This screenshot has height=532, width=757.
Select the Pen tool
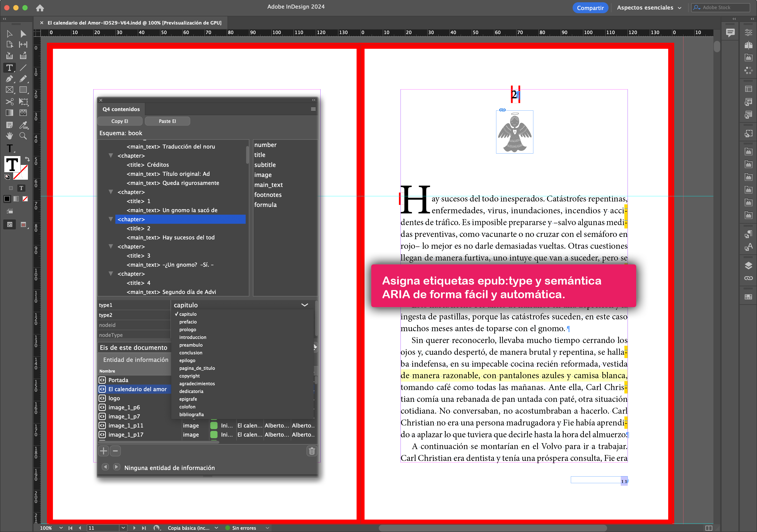(x=9, y=79)
